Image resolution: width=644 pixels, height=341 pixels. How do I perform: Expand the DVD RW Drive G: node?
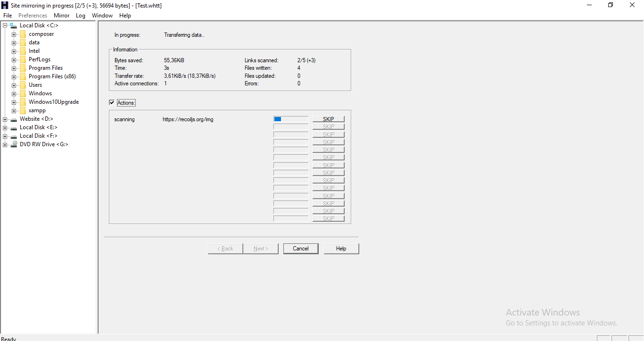[x=5, y=144]
